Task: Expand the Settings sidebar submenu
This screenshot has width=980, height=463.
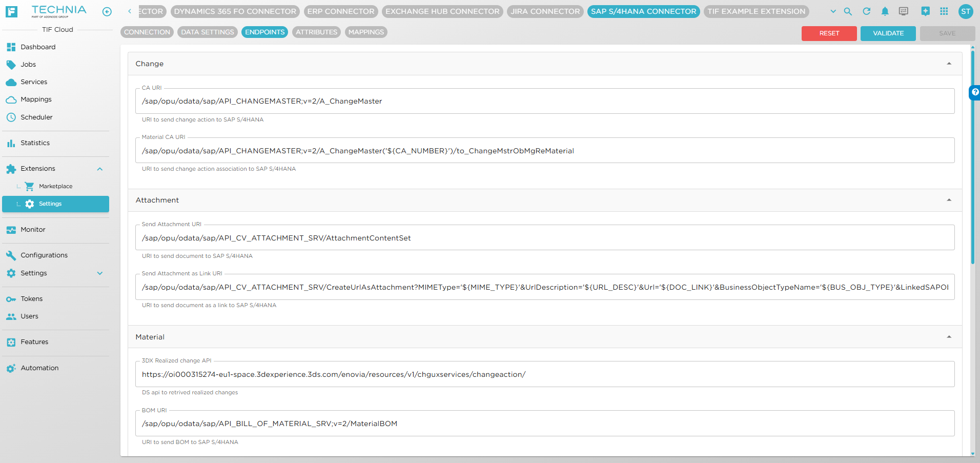Action: tap(100, 273)
